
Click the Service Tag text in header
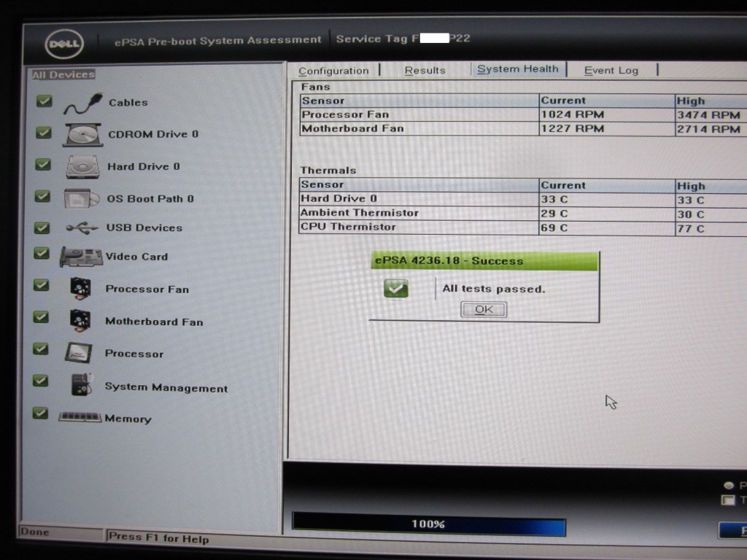403,39
